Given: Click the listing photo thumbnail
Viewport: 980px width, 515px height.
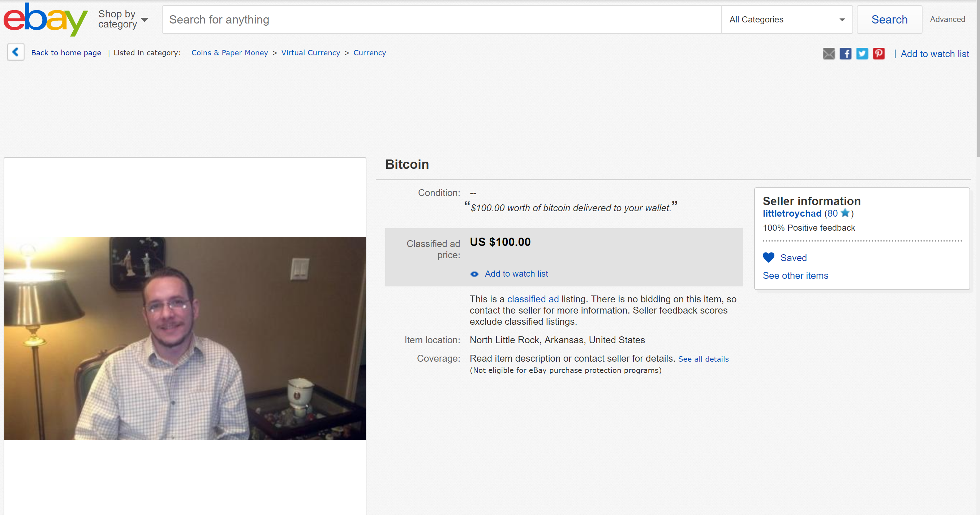Looking at the screenshot, I should click(x=185, y=338).
